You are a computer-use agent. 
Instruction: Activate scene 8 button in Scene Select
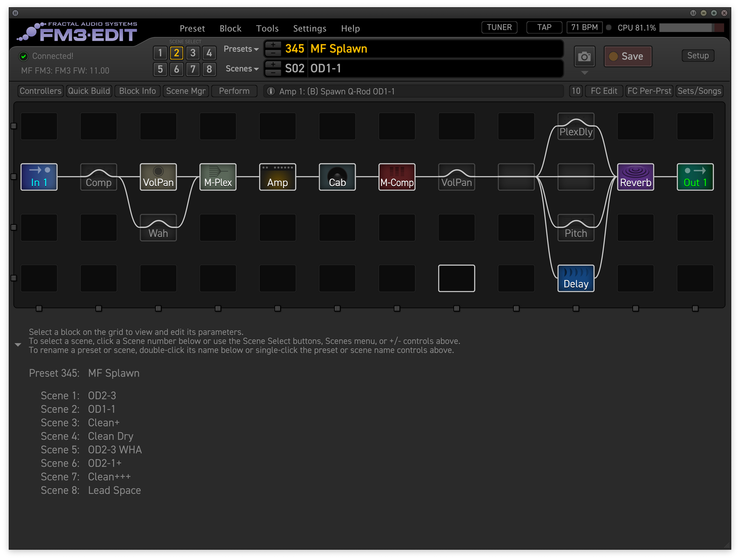tap(209, 69)
